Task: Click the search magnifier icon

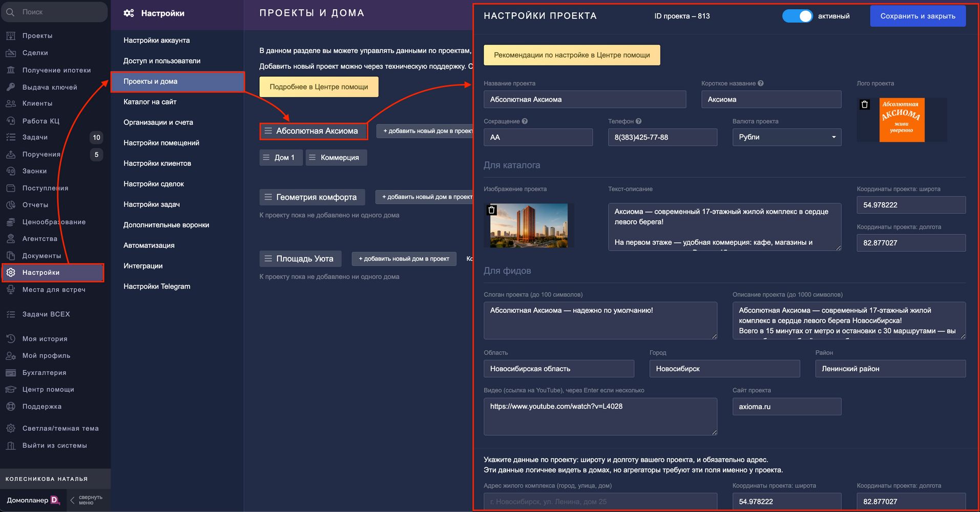Action: [x=11, y=12]
